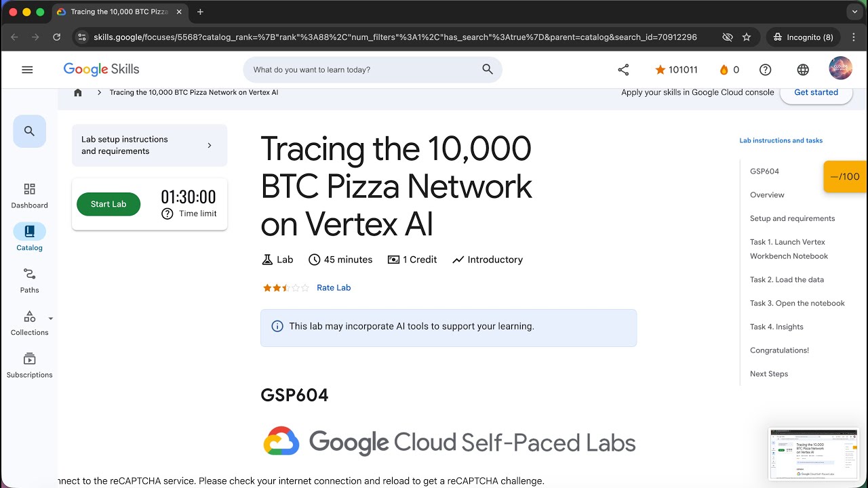Bookmark page with star icon
This screenshot has height=488, width=868.
point(747,37)
